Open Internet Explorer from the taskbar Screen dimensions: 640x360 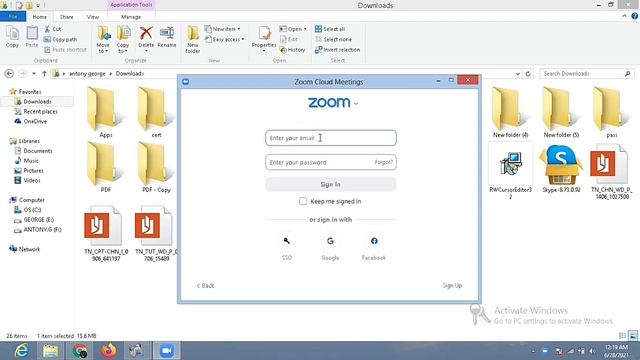21,351
